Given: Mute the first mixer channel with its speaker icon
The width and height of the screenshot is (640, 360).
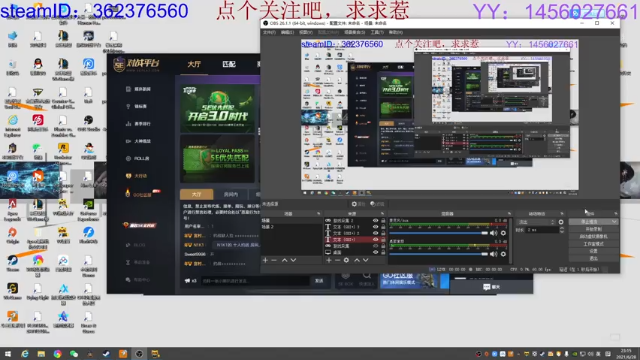Looking at the screenshot, I should [x=493, y=233].
